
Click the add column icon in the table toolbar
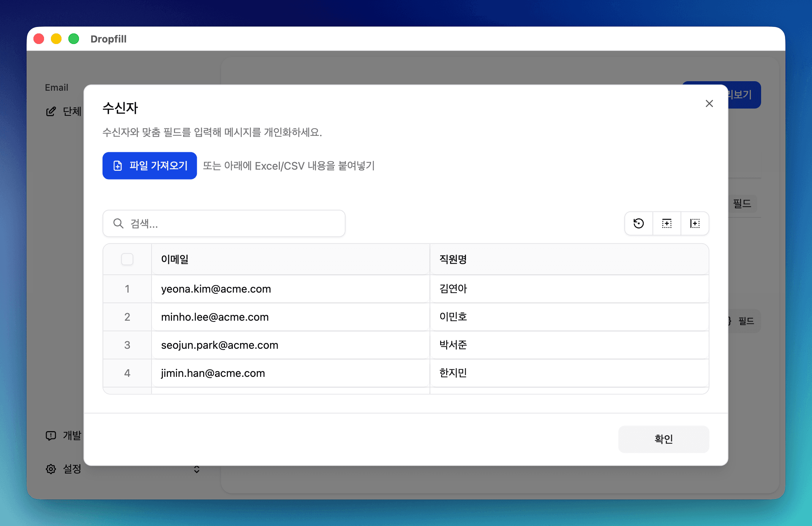pos(695,224)
